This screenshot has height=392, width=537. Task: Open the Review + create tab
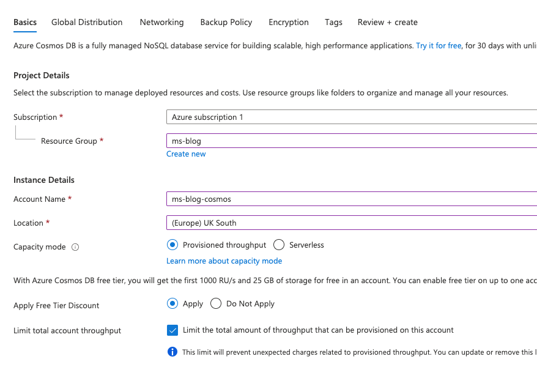click(x=388, y=22)
